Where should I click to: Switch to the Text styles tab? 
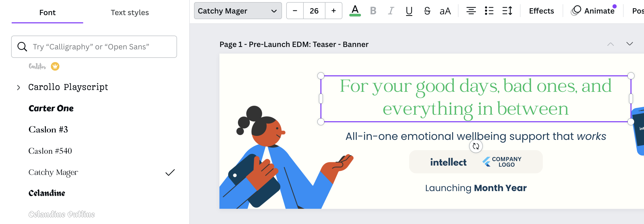(x=130, y=12)
